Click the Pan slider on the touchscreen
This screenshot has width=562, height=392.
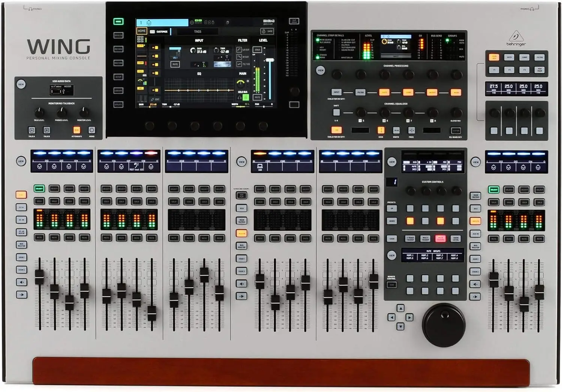pos(264,107)
